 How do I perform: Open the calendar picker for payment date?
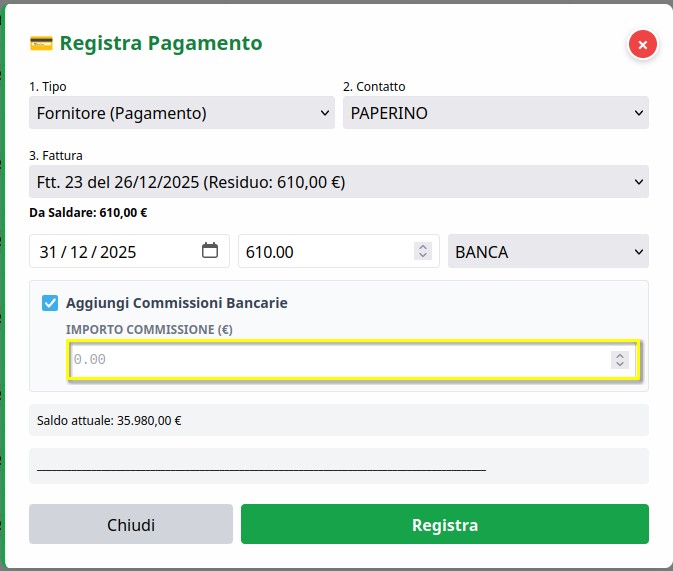click(210, 251)
